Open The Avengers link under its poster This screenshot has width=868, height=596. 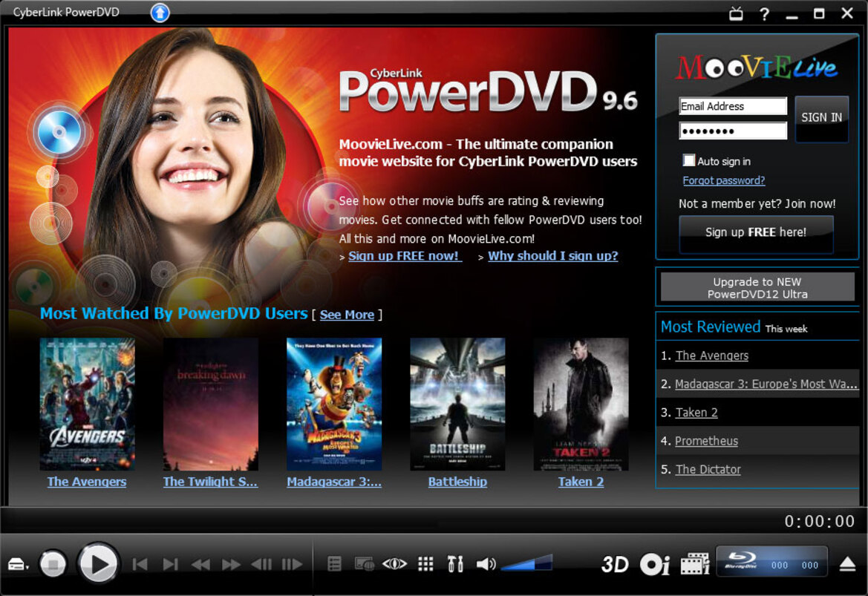point(87,482)
